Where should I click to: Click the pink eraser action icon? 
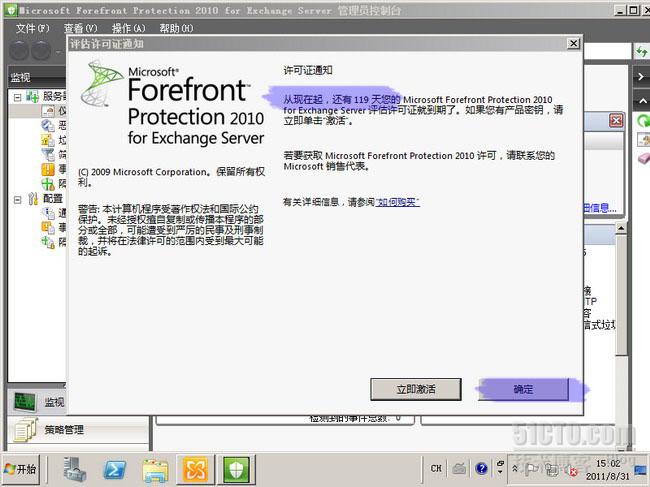(x=644, y=159)
